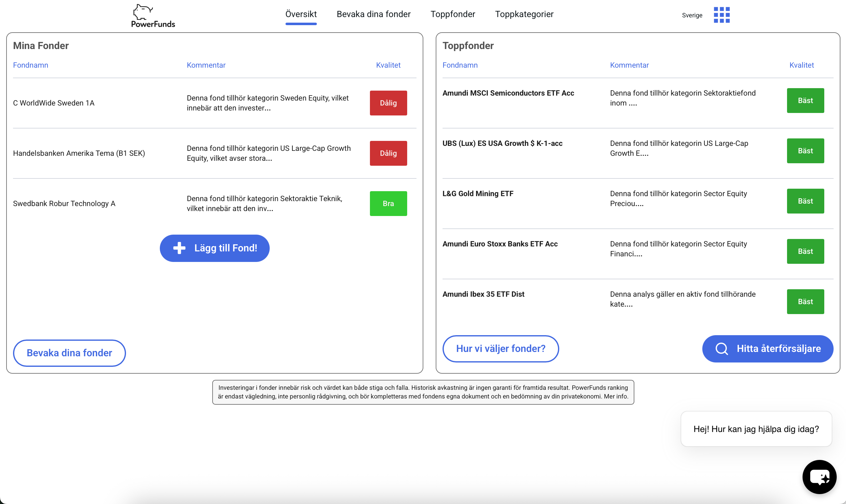
Task: Open the Toppfonder tab
Action: (x=452, y=14)
